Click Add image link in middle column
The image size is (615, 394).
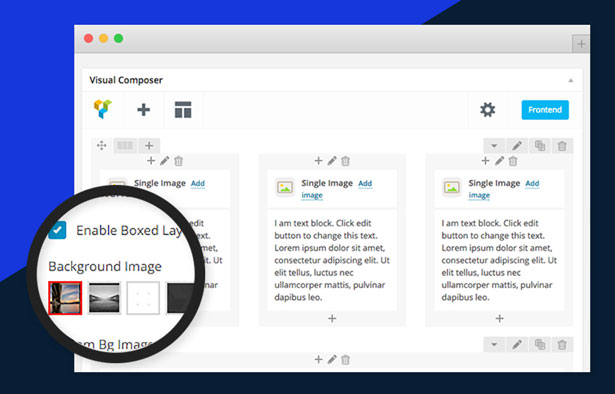pyautogui.click(x=337, y=189)
